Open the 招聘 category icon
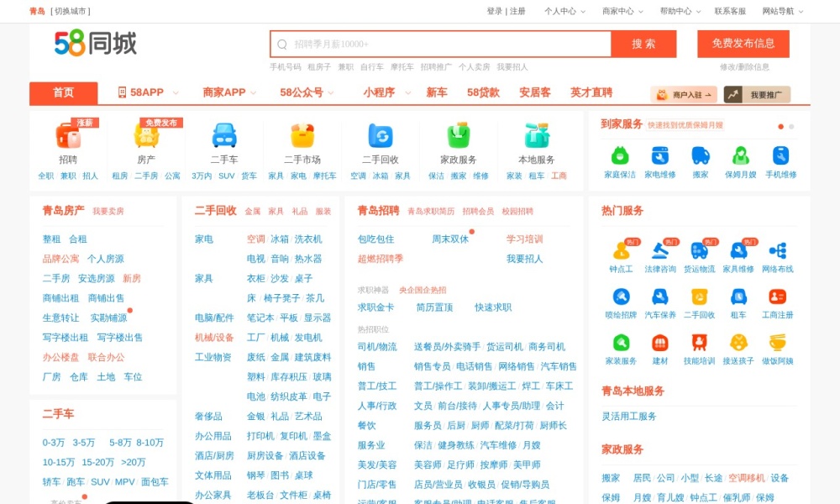Image resolution: width=840 pixels, height=504 pixels. point(68,135)
